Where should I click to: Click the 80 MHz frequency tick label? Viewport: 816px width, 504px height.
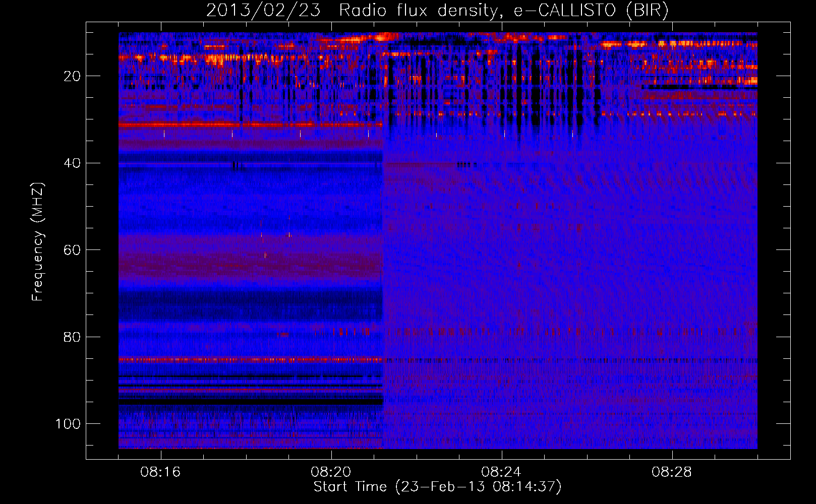pyautogui.click(x=72, y=337)
